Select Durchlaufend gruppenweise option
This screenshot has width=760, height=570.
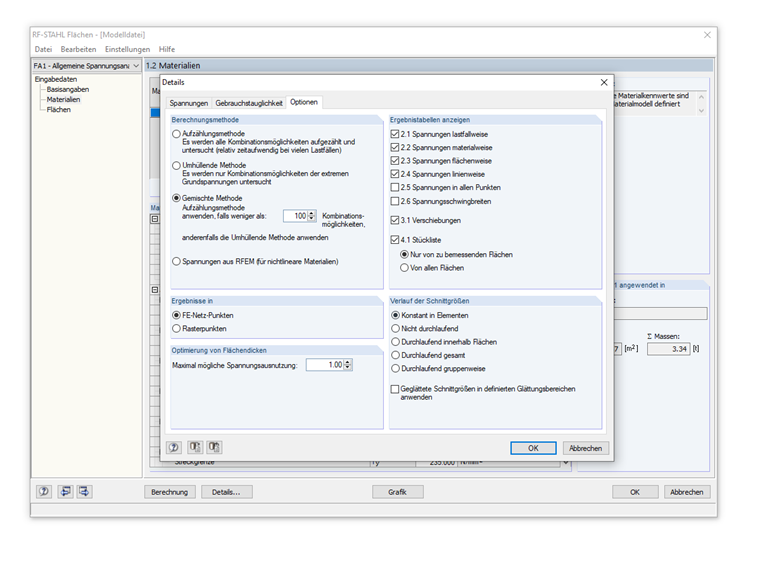pyautogui.click(x=396, y=368)
